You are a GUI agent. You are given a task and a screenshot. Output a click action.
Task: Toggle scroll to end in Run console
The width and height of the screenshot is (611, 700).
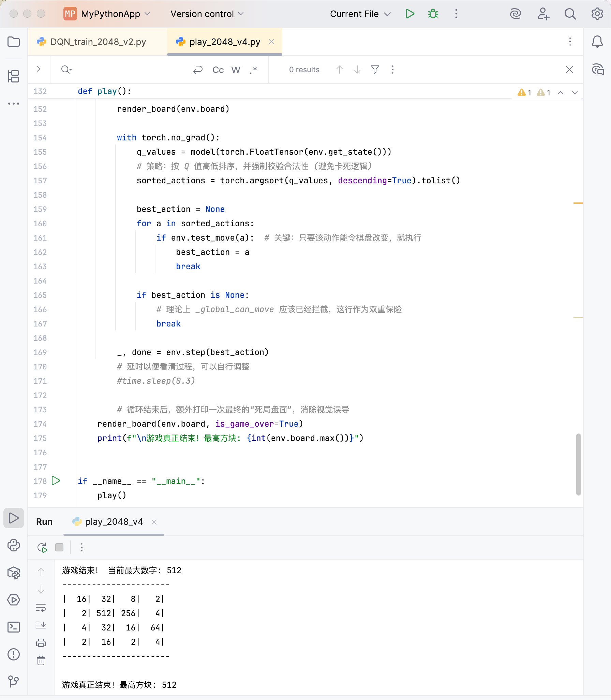pos(41,625)
